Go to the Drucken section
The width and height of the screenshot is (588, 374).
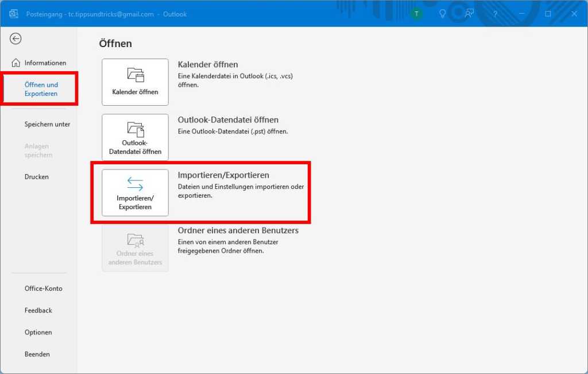36,176
